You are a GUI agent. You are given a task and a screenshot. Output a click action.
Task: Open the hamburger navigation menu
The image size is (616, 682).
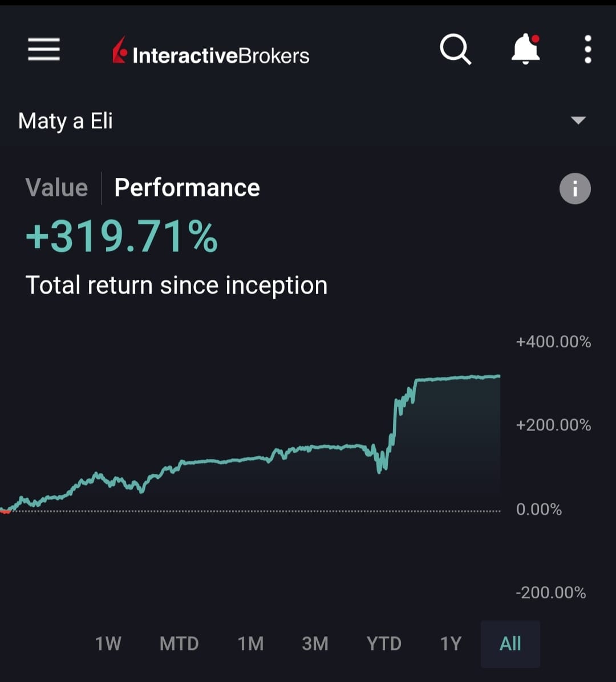(x=44, y=50)
